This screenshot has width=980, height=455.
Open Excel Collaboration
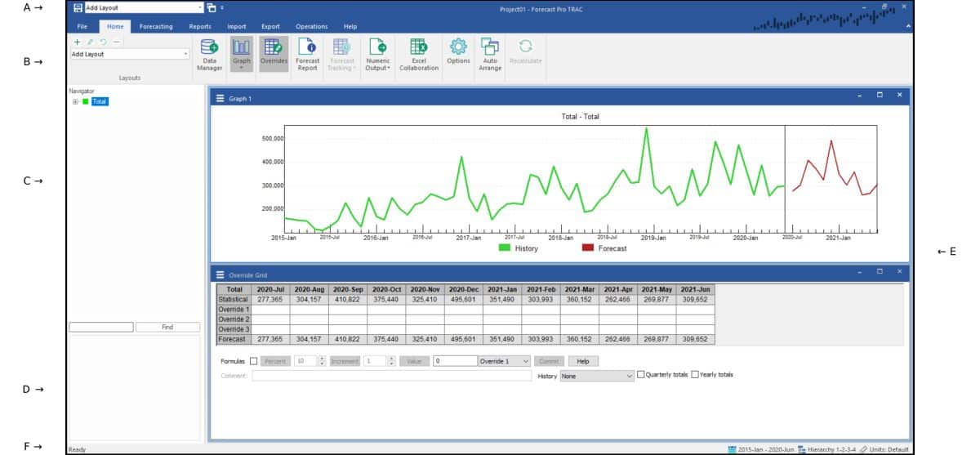point(419,56)
